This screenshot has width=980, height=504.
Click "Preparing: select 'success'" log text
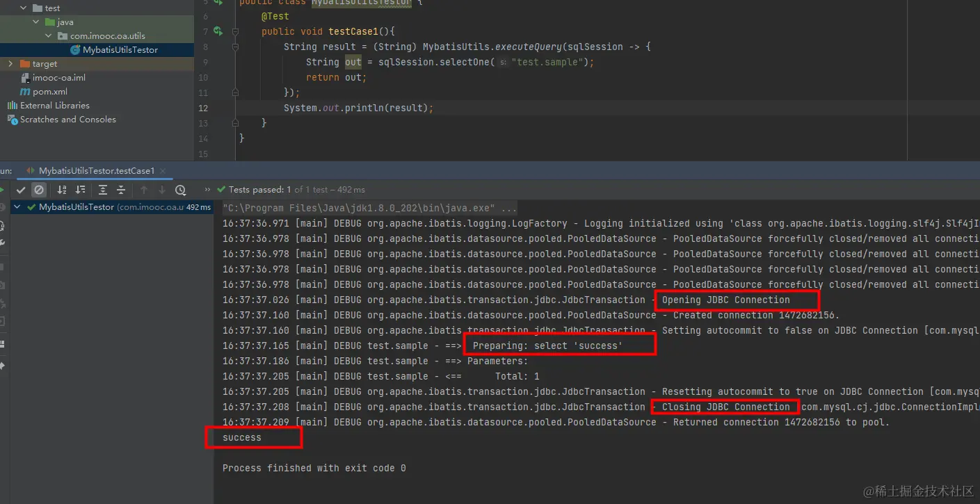click(x=547, y=346)
